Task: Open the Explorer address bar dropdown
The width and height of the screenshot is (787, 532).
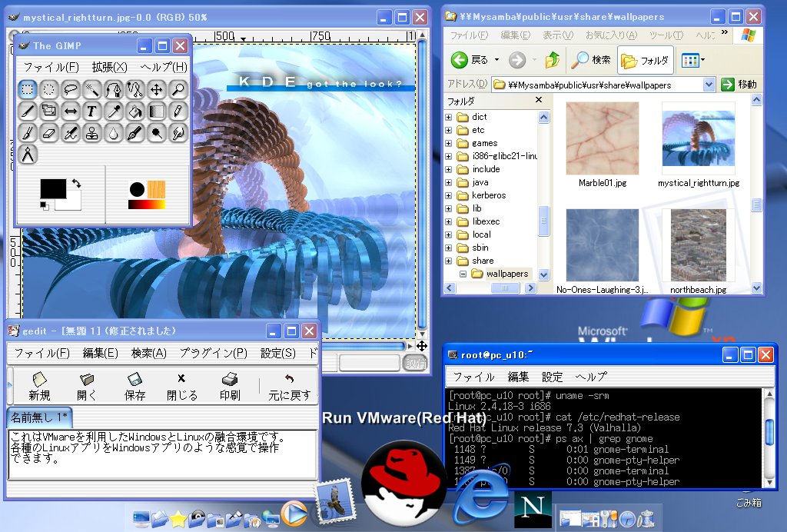Action: pyautogui.click(x=709, y=85)
